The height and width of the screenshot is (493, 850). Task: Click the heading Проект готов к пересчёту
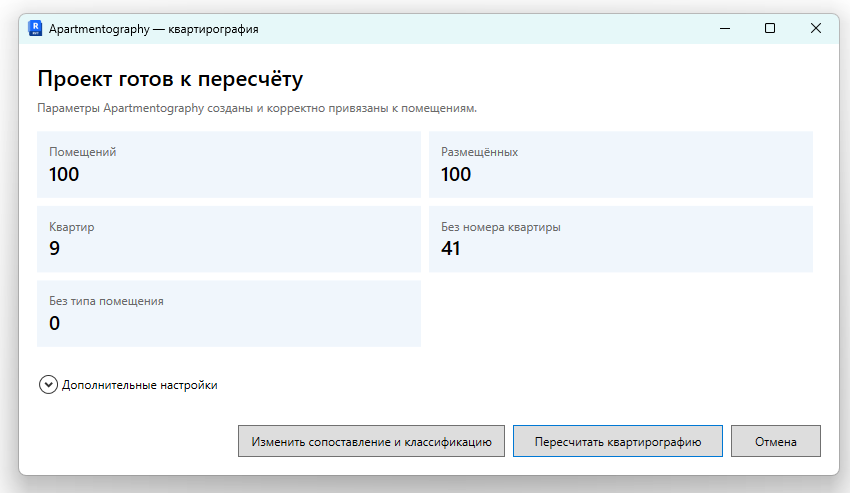click(x=170, y=79)
